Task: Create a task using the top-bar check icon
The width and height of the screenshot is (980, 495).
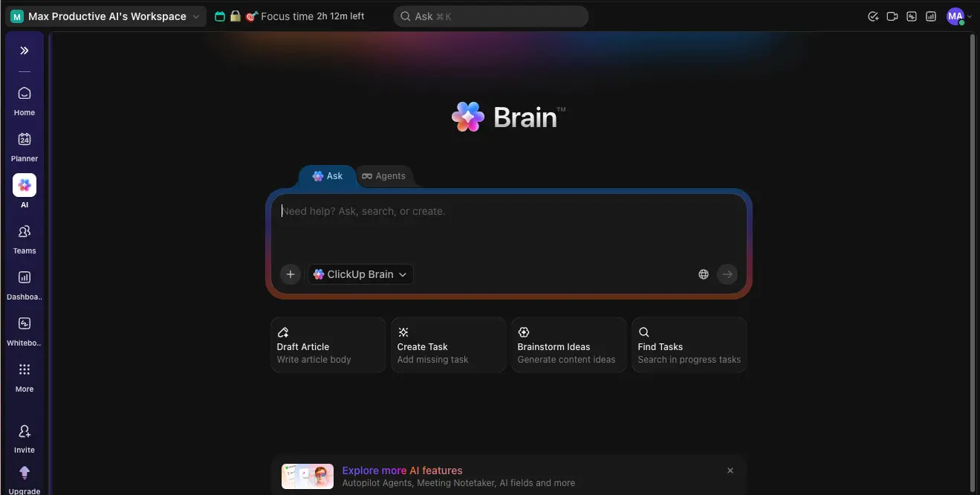Action: (873, 16)
